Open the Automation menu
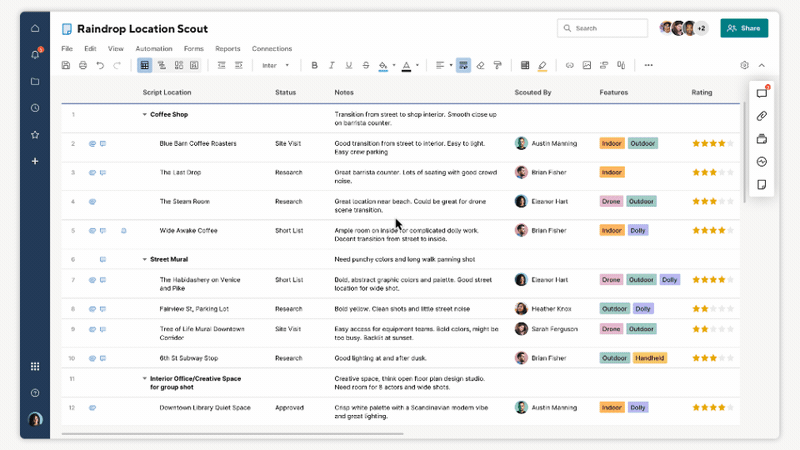The width and height of the screenshot is (800, 450). [154, 48]
